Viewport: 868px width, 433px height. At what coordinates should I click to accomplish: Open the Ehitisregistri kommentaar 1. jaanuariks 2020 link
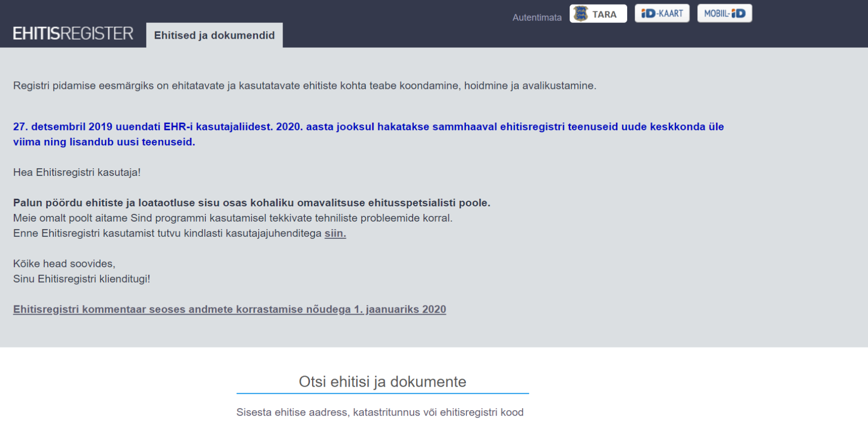(x=229, y=310)
